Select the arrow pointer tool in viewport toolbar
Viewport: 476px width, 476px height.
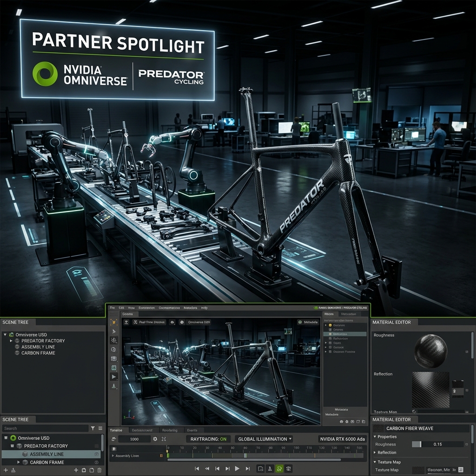(114, 331)
